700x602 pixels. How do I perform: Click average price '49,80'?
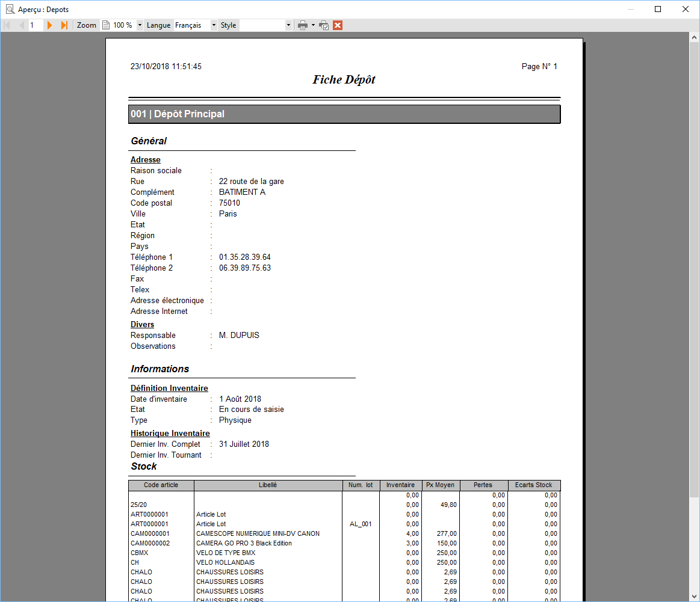coord(448,505)
